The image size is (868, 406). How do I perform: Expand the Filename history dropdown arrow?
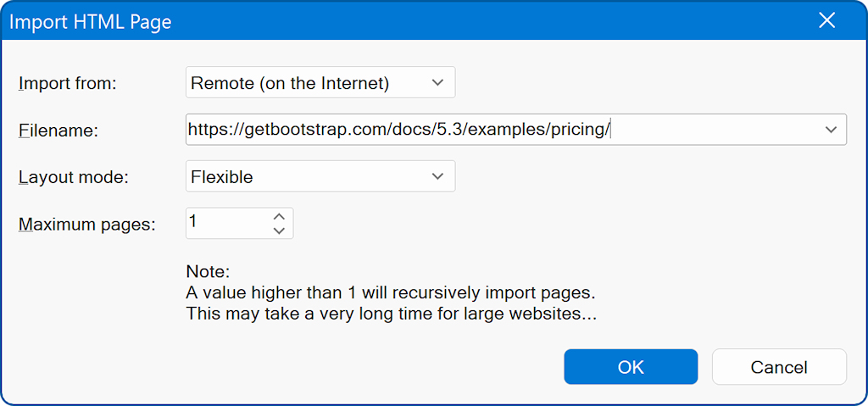click(x=831, y=130)
